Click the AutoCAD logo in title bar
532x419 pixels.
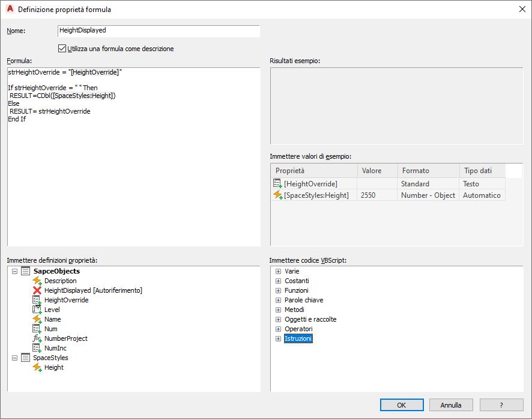(x=10, y=9)
